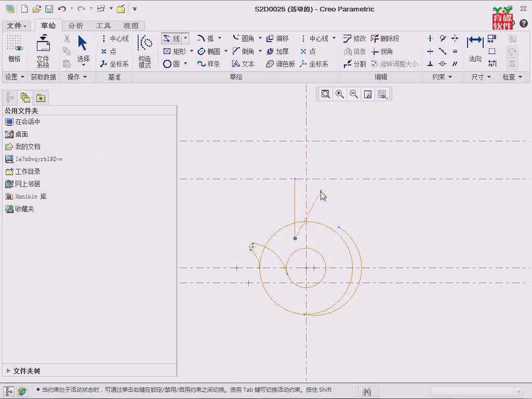Switch to the Analysis (分析) tab

pos(75,26)
